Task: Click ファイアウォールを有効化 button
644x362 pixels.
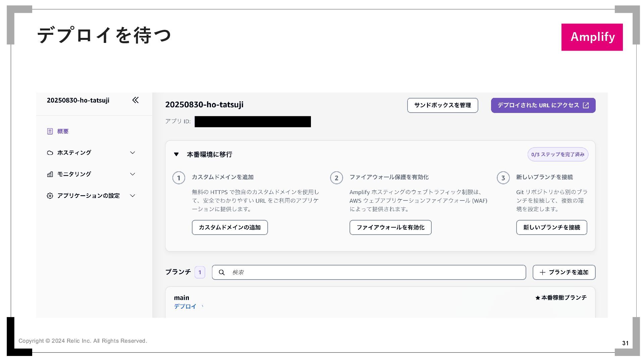Action: click(x=390, y=227)
